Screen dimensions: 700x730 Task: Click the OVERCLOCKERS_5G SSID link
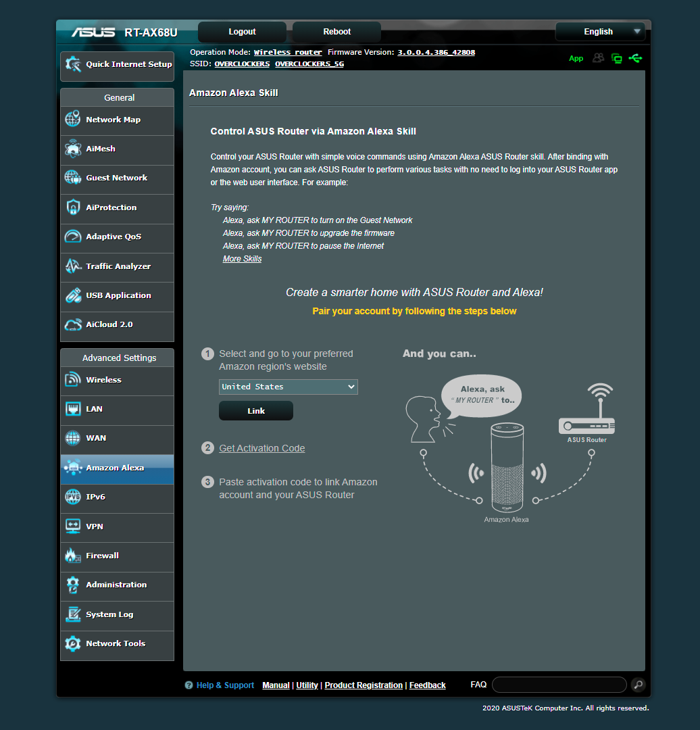click(309, 64)
